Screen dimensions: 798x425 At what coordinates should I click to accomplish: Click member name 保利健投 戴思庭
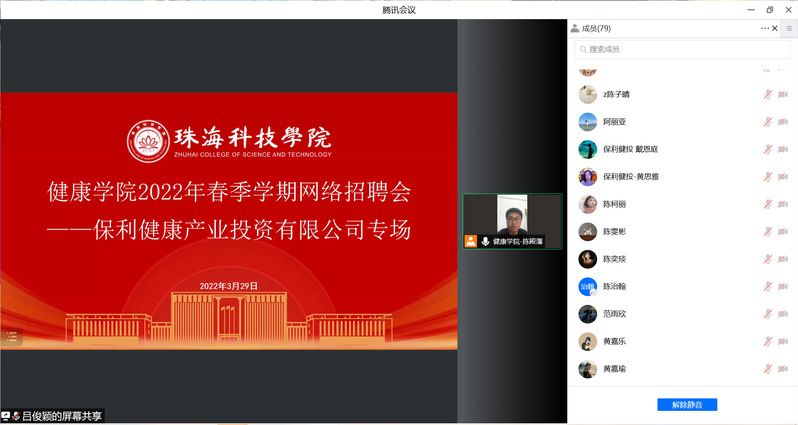pyautogui.click(x=631, y=149)
